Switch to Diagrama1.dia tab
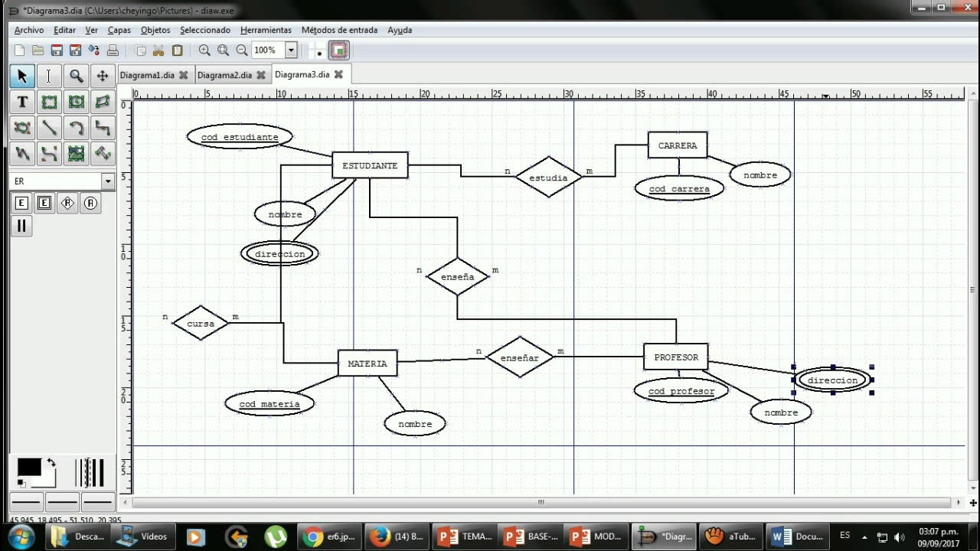Screen dimensions: 980x551 (x=147, y=75)
